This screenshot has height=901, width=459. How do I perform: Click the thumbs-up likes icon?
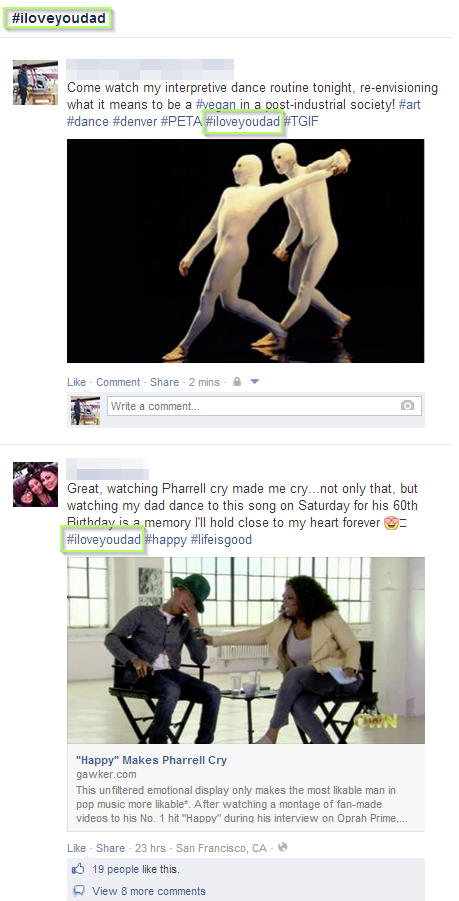click(78, 868)
